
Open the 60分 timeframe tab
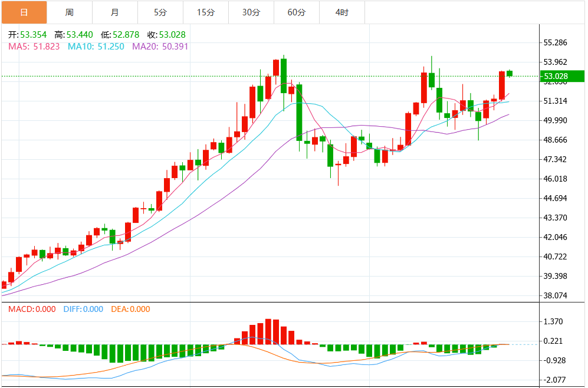click(297, 12)
